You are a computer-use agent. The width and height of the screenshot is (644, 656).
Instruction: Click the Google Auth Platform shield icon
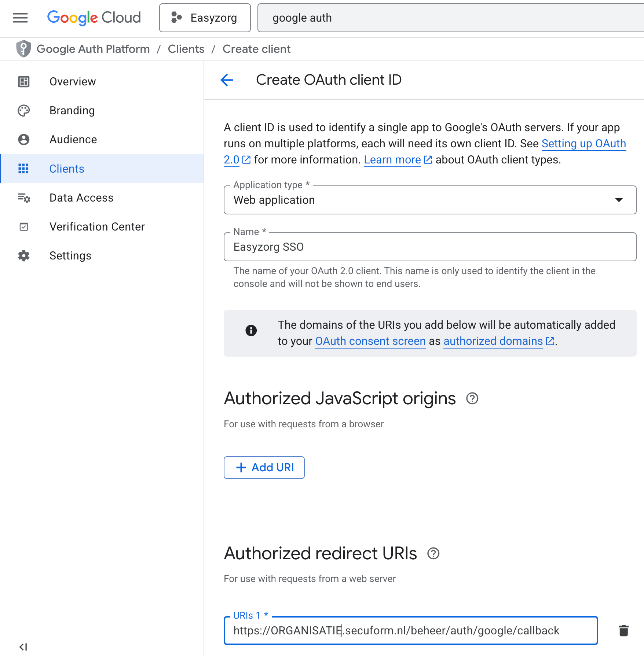point(23,49)
